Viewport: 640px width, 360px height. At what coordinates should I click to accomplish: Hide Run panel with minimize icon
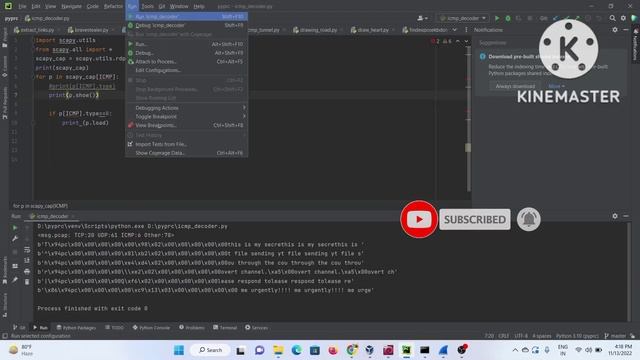click(x=626, y=216)
